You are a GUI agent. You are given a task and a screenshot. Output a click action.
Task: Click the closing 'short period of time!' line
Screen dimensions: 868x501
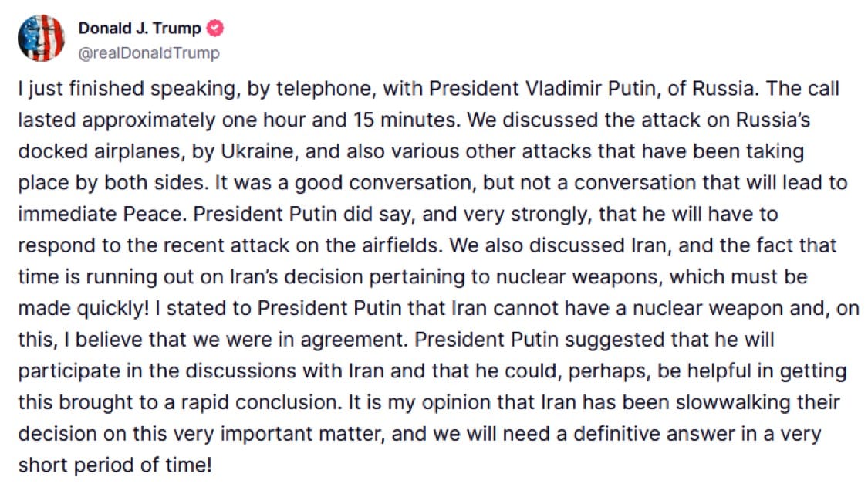click(x=115, y=465)
